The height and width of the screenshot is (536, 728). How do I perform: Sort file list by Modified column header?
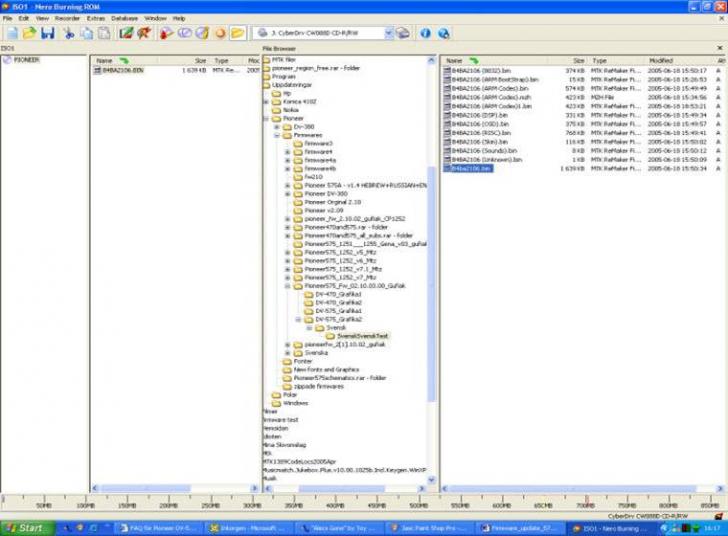click(659, 60)
